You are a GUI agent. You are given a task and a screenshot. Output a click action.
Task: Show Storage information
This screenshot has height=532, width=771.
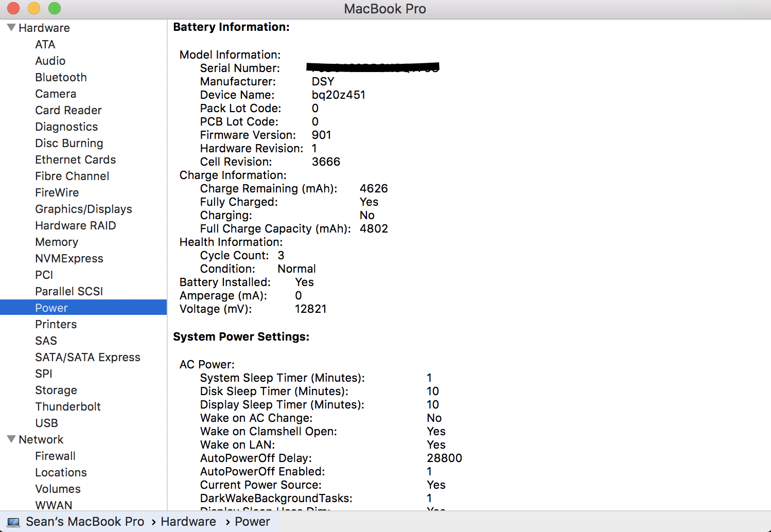pyautogui.click(x=56, y=390)
